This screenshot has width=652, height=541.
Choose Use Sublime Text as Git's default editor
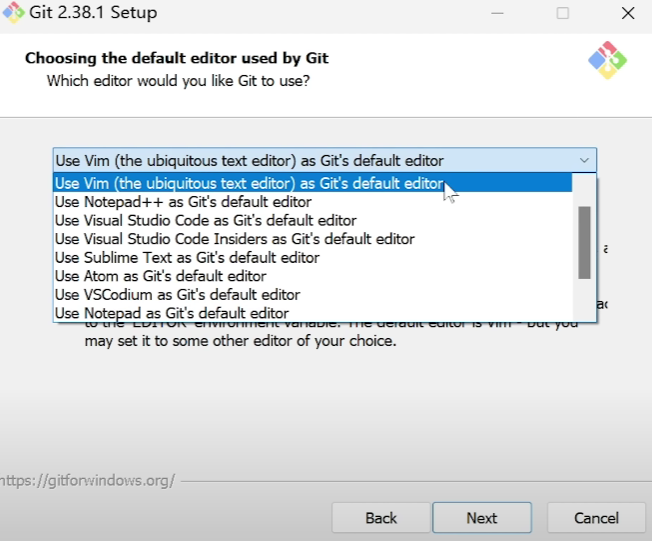pyautogui.click(x=313, y=258)
